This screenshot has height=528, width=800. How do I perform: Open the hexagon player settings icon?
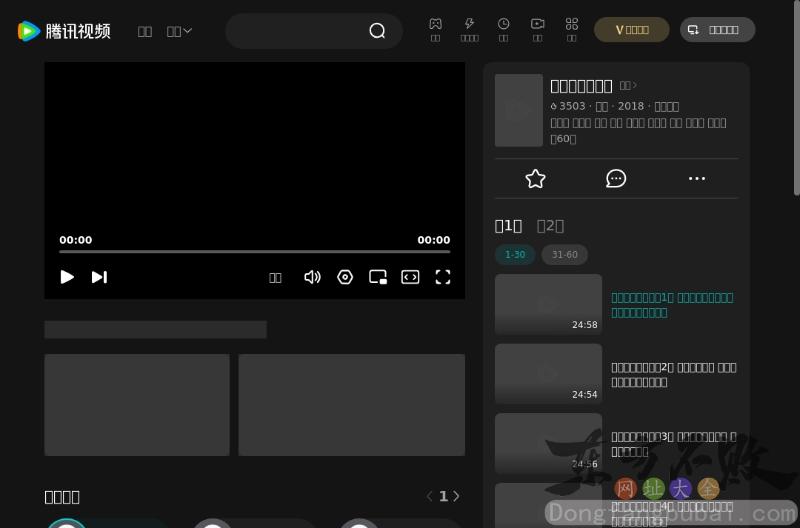(x=345, y=277)
